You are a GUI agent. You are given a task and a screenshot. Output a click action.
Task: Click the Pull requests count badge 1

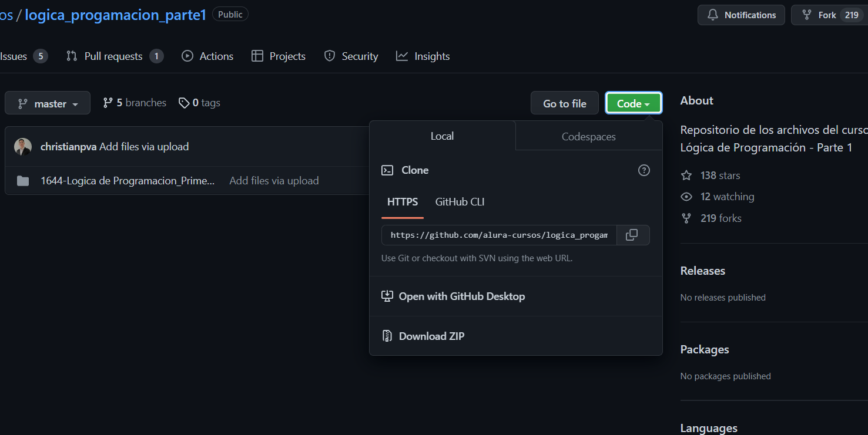pos(156,56)
